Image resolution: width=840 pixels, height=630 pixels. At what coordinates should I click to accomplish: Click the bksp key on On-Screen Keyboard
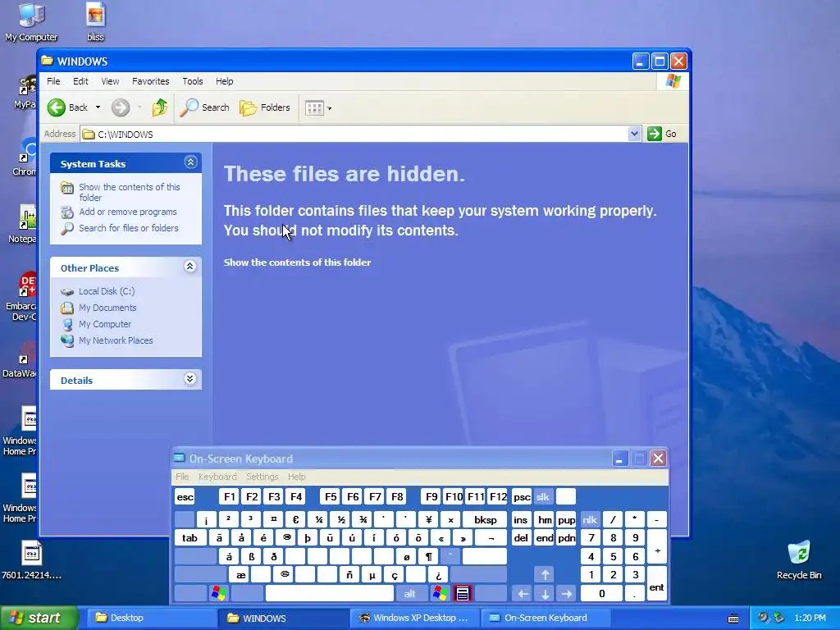tap(485, 519)
